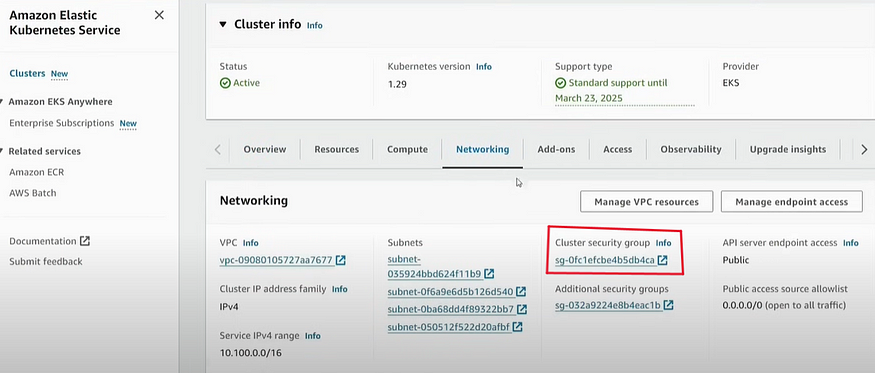The height and width of the screenshot is (373, 875).
Task: Open the Access tab
Action: tap(618, 150)
